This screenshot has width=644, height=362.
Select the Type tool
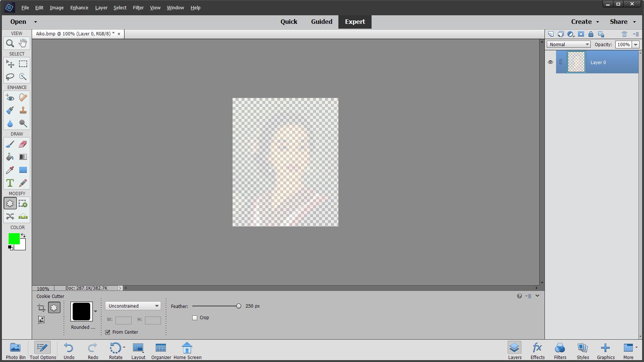click(10, 183)
